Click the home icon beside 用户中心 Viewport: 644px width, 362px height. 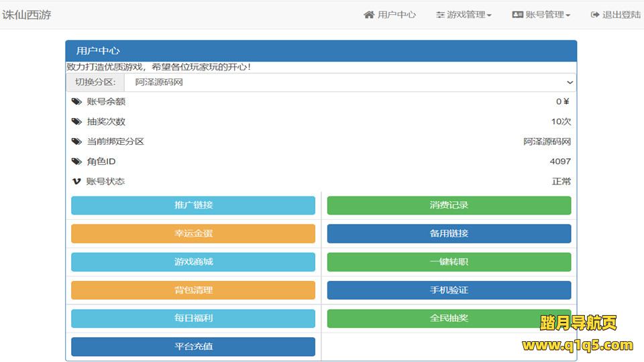pos(369,15)
